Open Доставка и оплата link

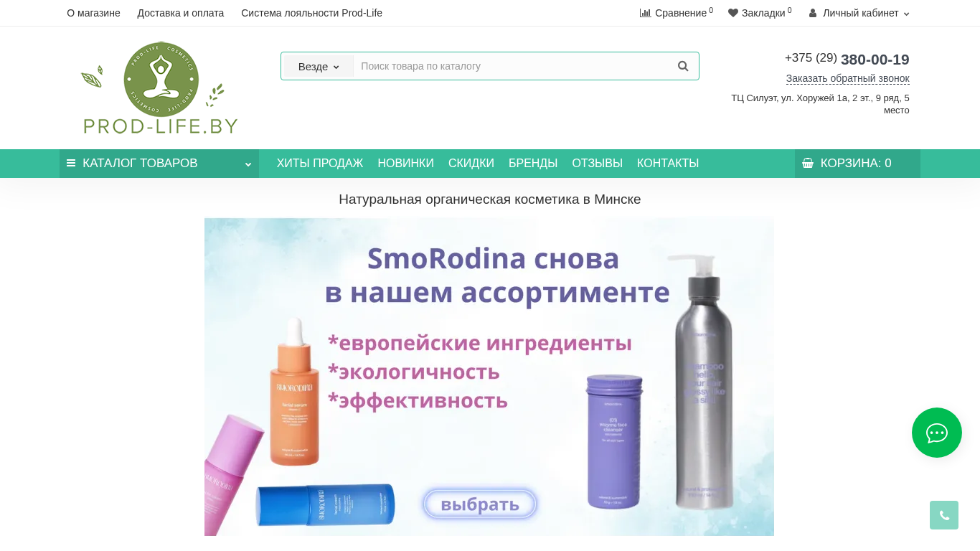pos(181,13)
